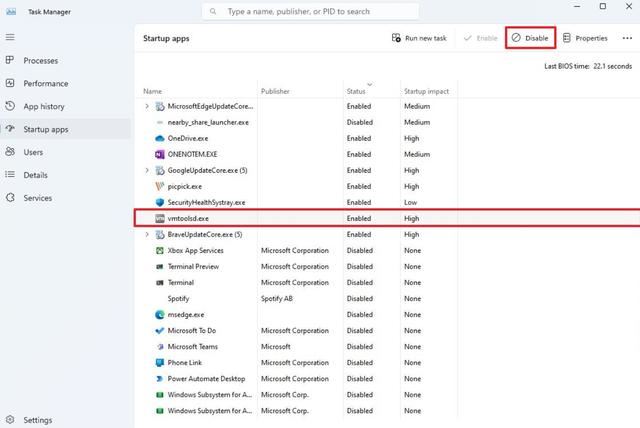Viewport: 640px width, 428px height.
Task: Click the ONENOTEM.EXE OneNote icon
Action: tap(160, 154)
